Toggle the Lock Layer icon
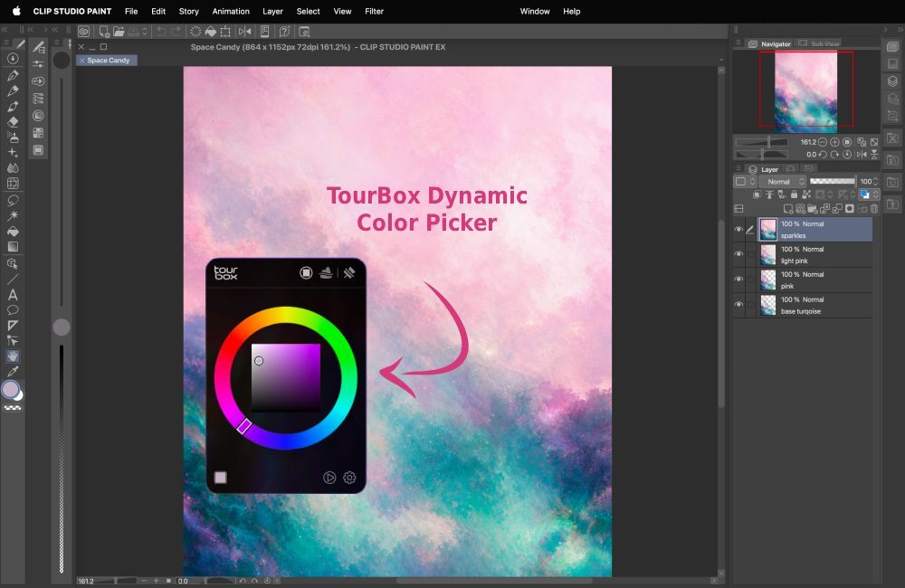 coord(794,195)
